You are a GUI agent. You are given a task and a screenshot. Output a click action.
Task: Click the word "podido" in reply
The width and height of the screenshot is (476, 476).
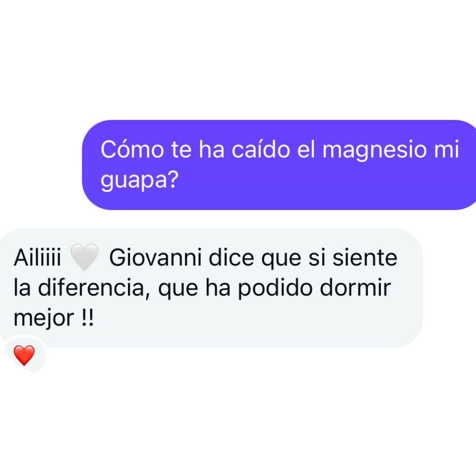(275, 288)
